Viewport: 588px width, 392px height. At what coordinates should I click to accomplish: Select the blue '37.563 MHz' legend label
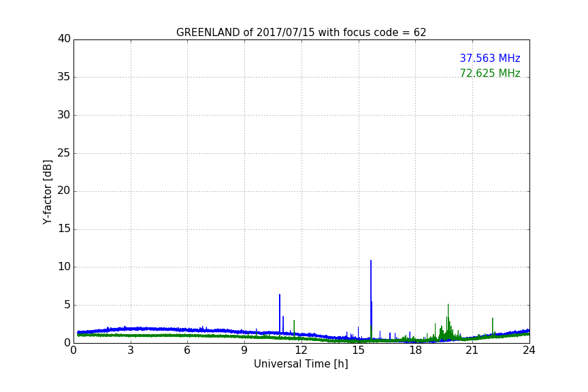tap(490, 58)
